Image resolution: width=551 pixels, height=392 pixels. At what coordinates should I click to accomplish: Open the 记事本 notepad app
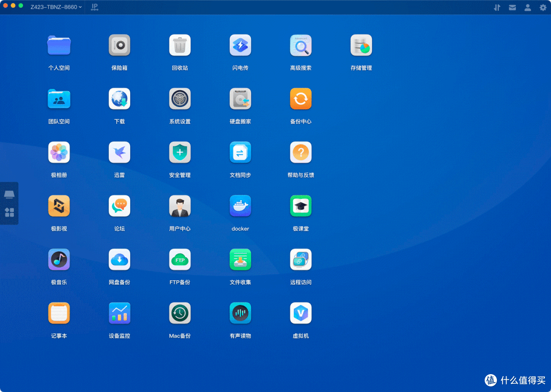pyautogui.click(x=59, y=313)
